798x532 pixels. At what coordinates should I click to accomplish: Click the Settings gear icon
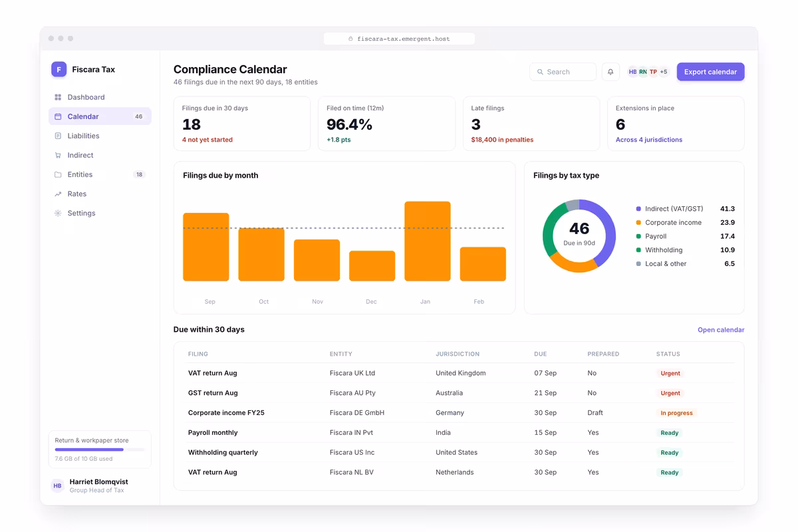click(58, 213)
